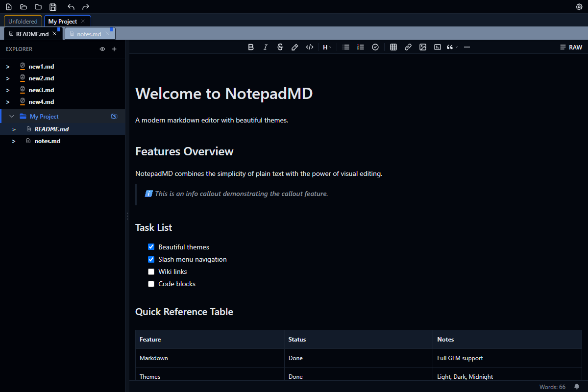This screenshot has width=588, height=392.
Task: Apply italic formatting
Action: [x=265, y=47]
